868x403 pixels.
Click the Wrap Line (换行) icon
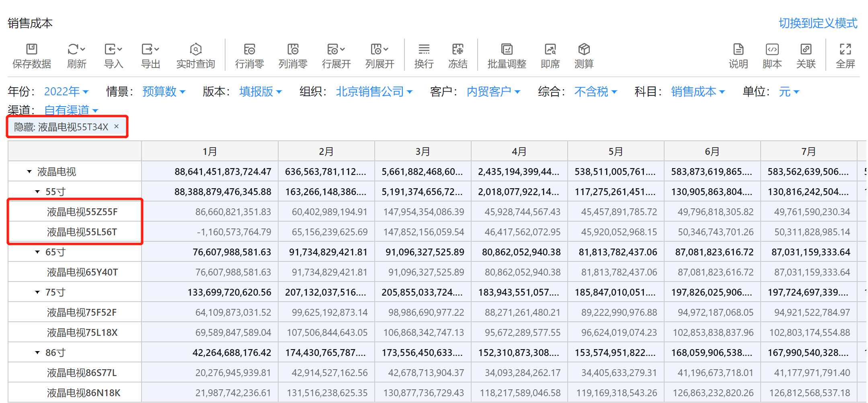click(x=424, y=49)
